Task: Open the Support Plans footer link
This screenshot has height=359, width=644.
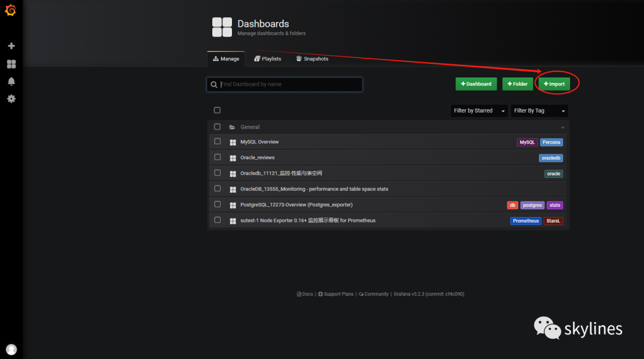Action: click(x=336, y=294)
